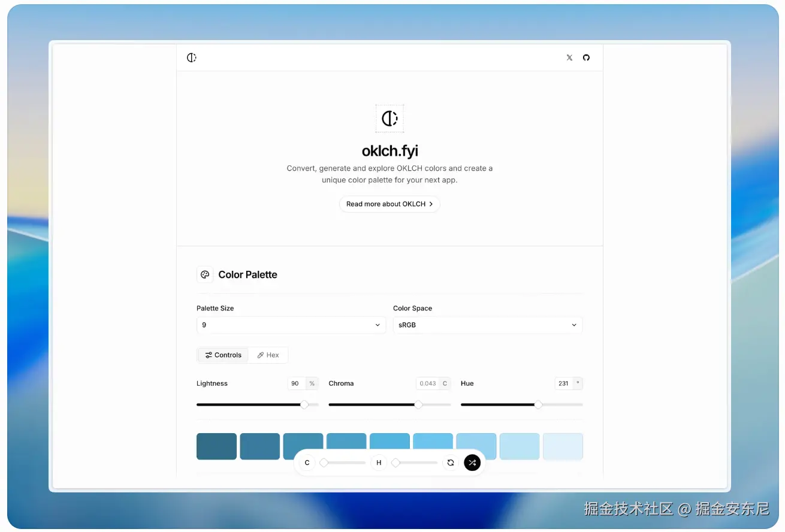Click the Color Space label

pos(412,308)
